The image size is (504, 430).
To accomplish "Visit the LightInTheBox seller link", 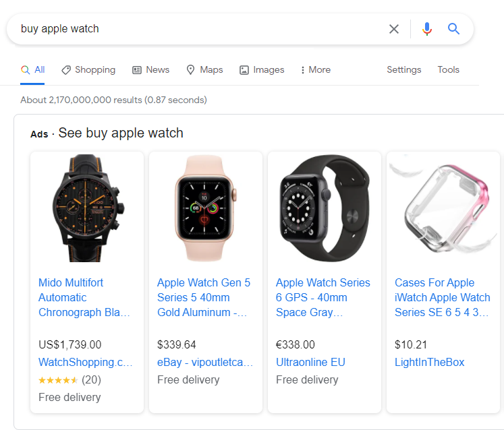I will [429, 363].
